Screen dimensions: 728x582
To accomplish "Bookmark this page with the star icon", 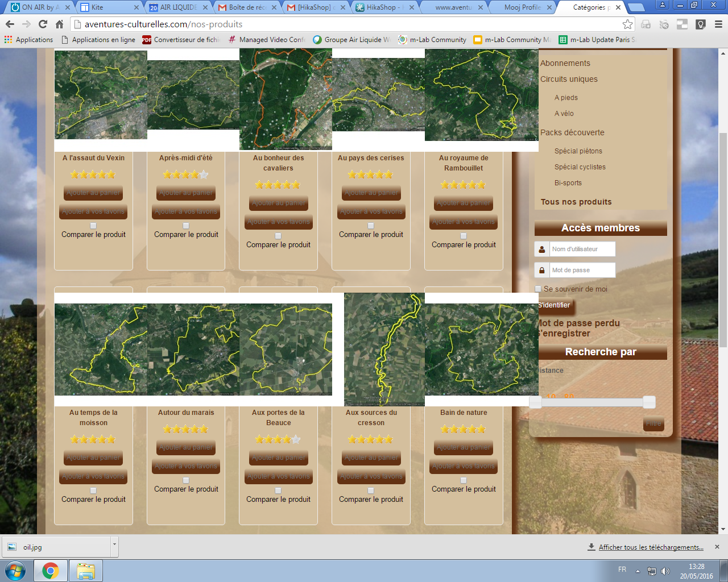I will coord(627,24).
